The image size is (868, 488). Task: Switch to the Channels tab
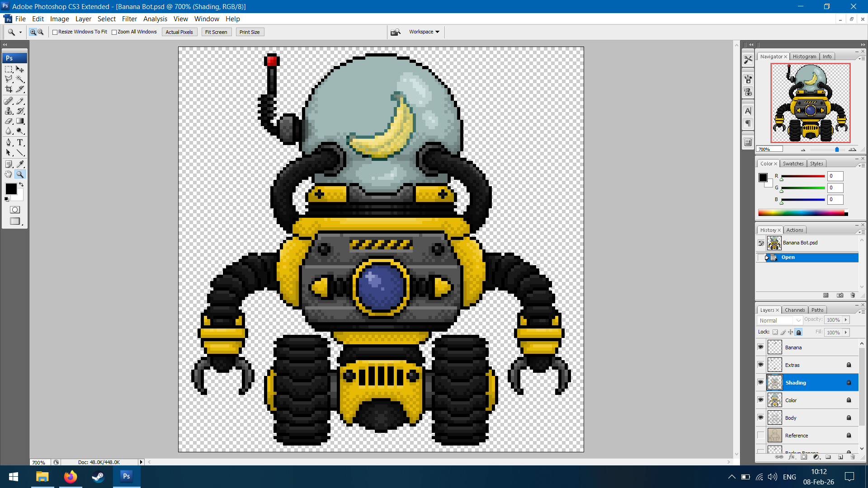point(794,310)
